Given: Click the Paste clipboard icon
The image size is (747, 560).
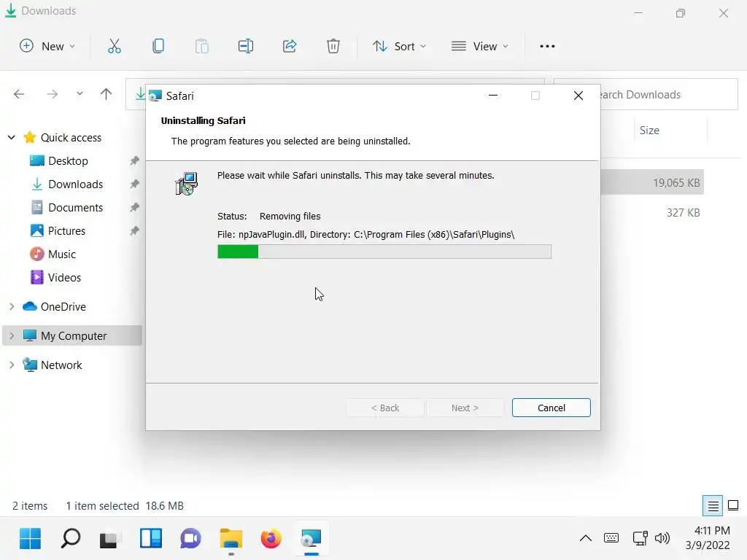Looking at the screenshot, I should 202,46.
